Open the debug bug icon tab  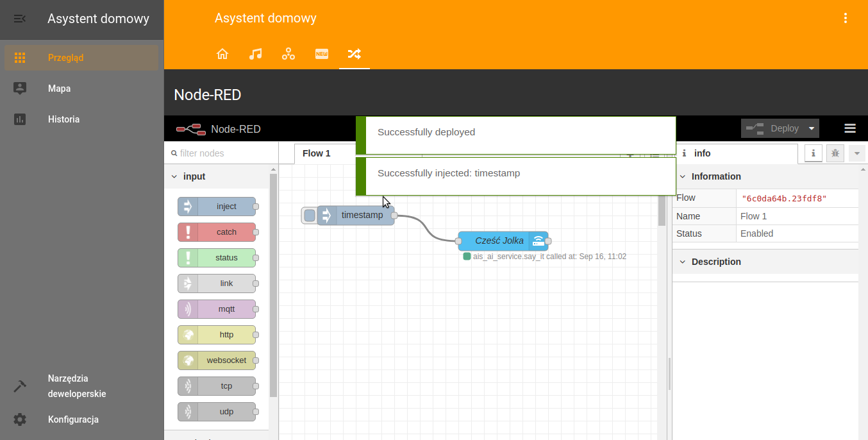pyautogui.click(x=835, y=153)
